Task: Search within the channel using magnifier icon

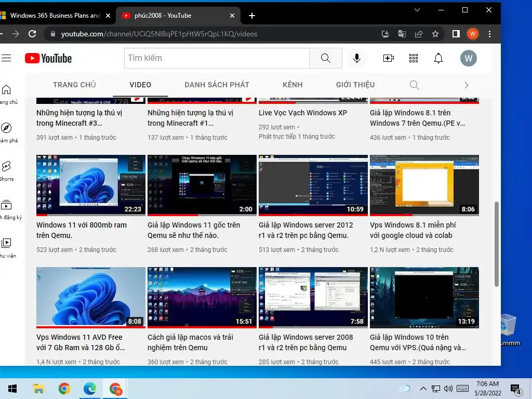Action: tap(414, 85)
